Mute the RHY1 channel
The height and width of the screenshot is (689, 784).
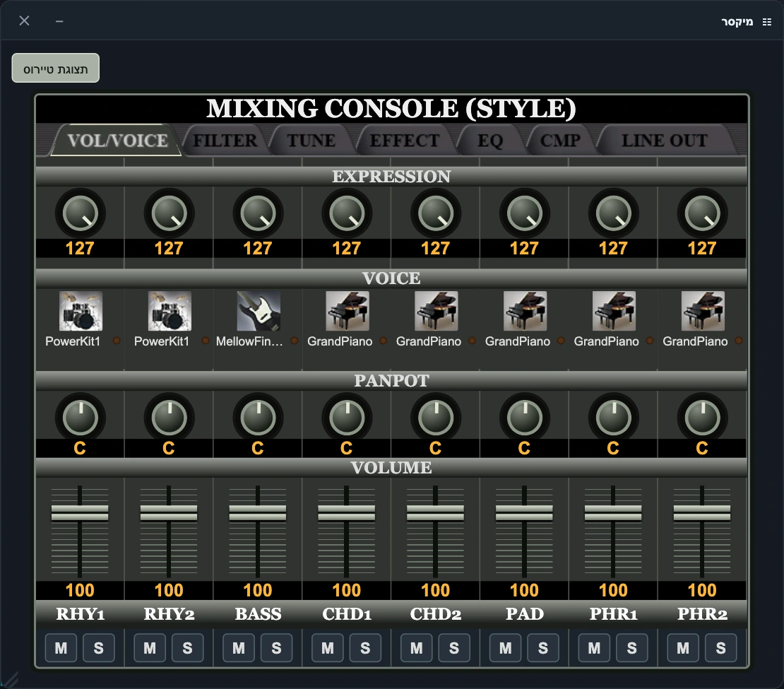pyautogui.click(x=61, y=648)
